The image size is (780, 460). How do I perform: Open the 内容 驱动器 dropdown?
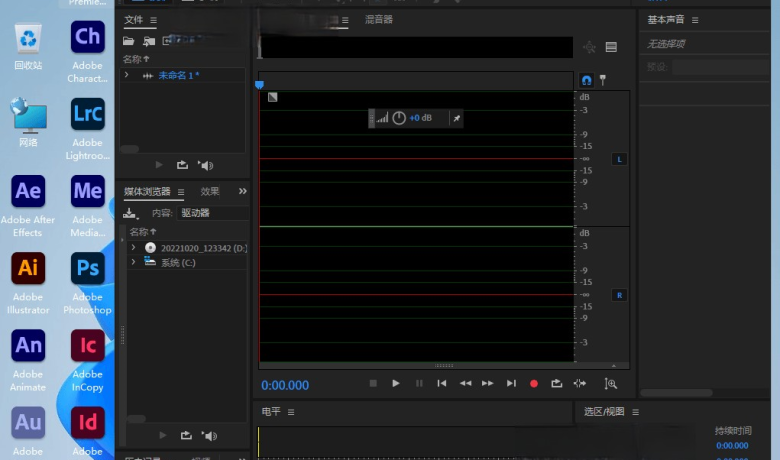pyautogui.click(x=212, y=213)
